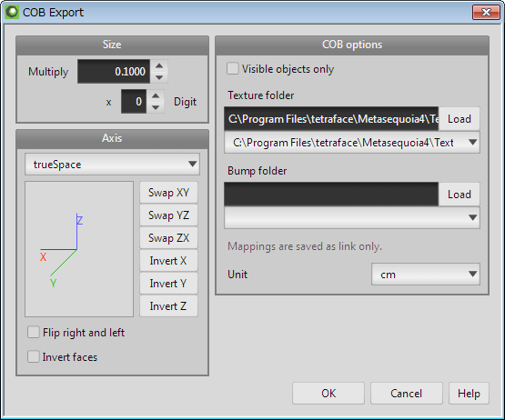Screen dimensions: 505x420
Task: Click the Swap XY button
Action: tap(168, 193)
